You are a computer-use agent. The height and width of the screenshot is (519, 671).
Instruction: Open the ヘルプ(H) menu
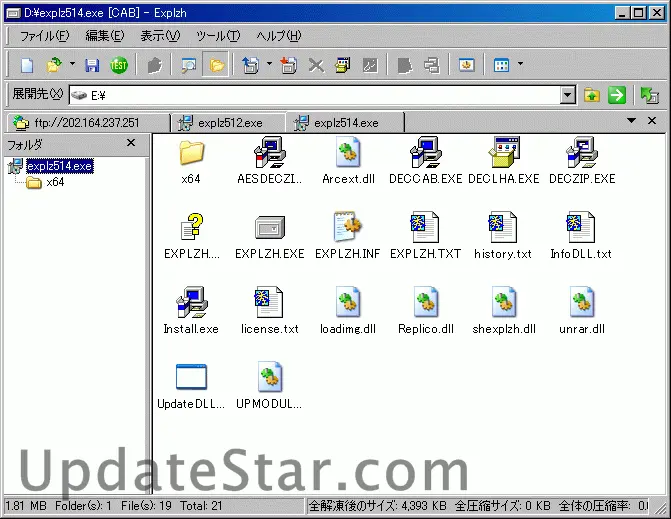[x=279, y=36]
